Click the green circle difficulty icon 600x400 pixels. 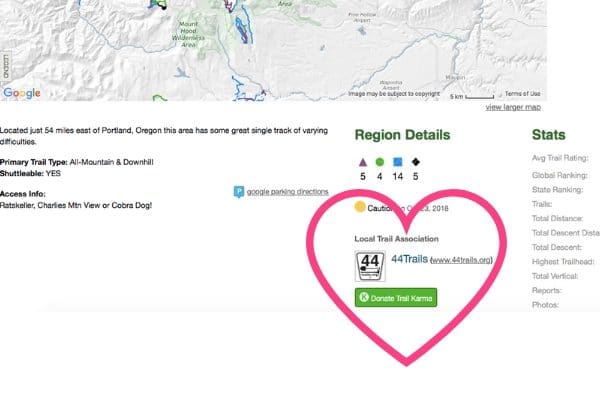[x=380, y=161]
